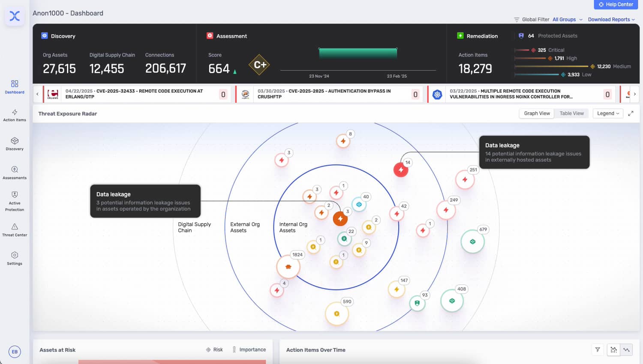Viewport: 643px width, 364px height.
Task: Click the radar bubble labeled 408
Action: pyautogui.click(x=452, y=301)
